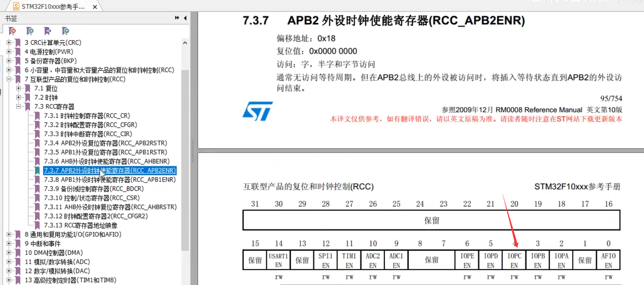Collapse the bookmarks panel with the left arrow
The width and height of the screenshot is (644, 285).
pyautogui.click(x=185, y=18)
